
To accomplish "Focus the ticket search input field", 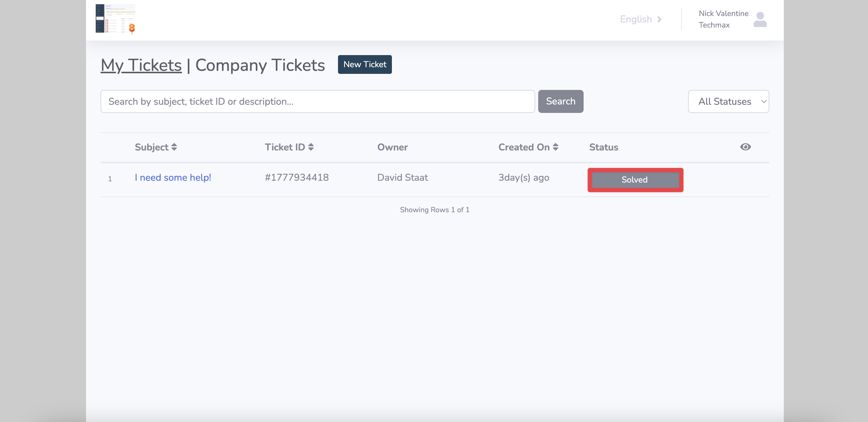I will [x=317, y=101].
